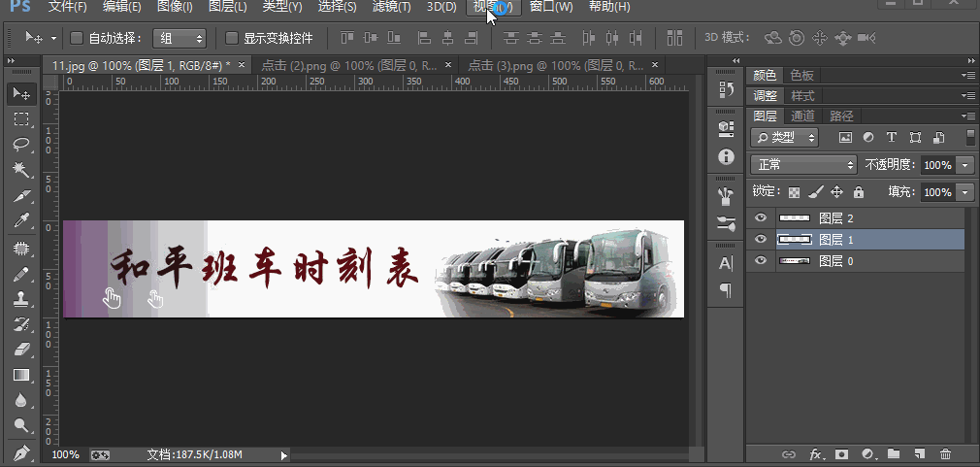Image resolution: width=980 pixels, height=467 pixels.
Task: Delete layer using trash icon
Action: (x=945, y=453)
